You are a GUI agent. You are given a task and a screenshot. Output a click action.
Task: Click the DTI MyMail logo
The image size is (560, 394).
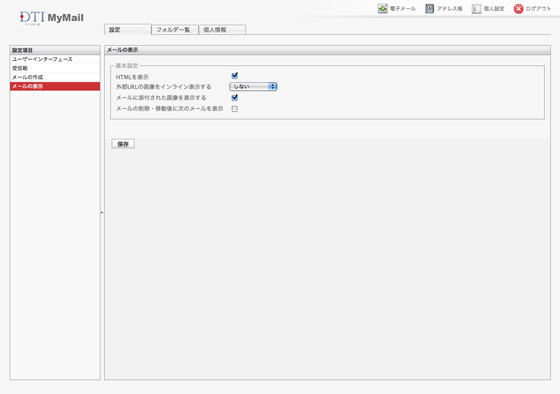click(51, 18)
